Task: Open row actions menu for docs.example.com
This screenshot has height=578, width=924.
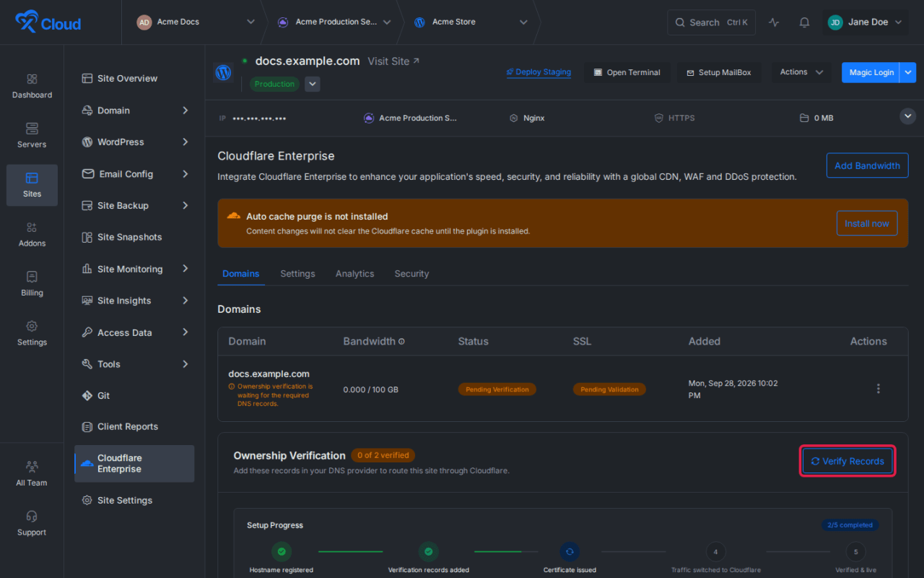Action: pyautogui.click(x=879, y=389)
